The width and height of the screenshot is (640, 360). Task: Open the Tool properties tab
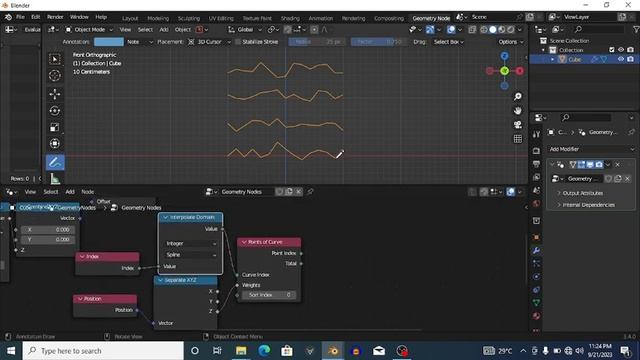(536, 134)
